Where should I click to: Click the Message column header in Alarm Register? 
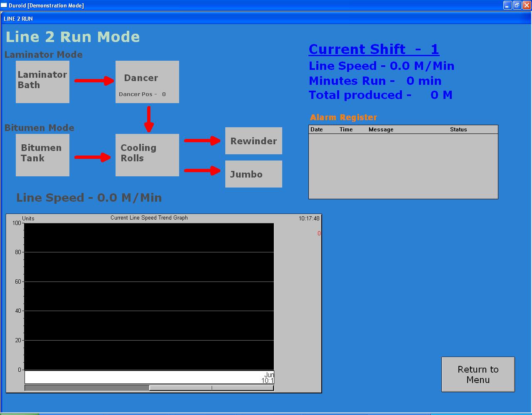point(381,129)
